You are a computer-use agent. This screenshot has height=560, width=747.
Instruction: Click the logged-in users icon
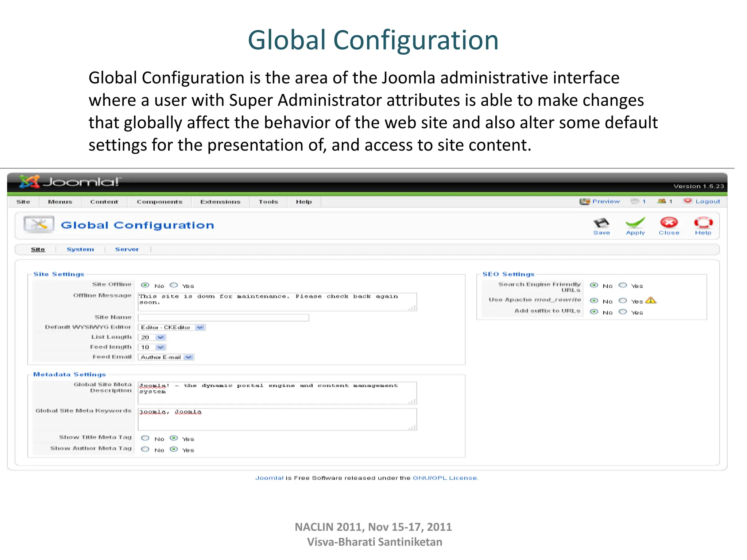662,201
